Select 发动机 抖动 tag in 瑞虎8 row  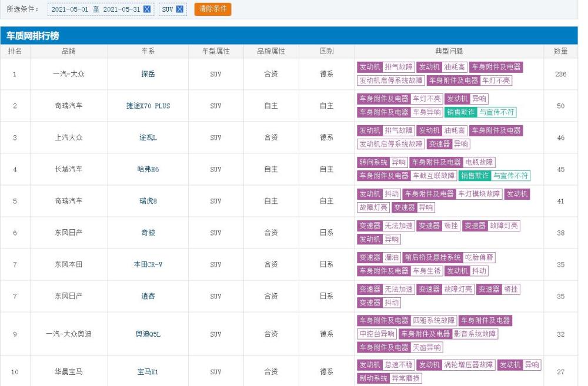[x=379, y=194]
